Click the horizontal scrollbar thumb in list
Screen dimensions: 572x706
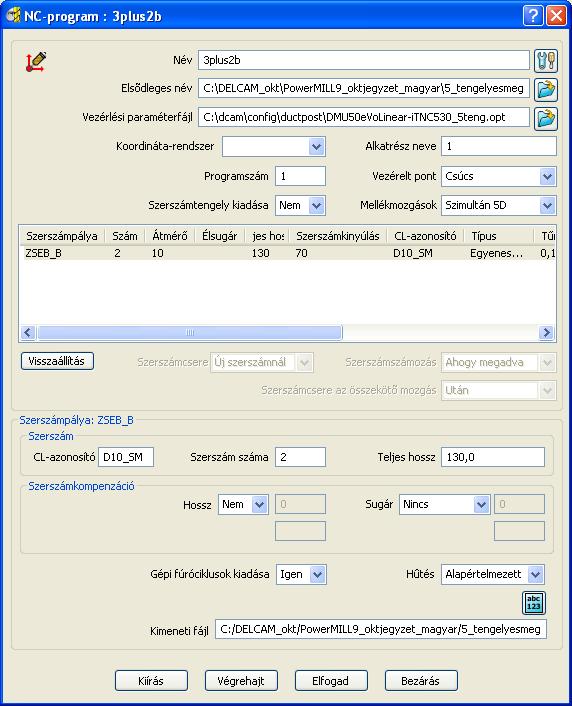(x=190, y=333)
